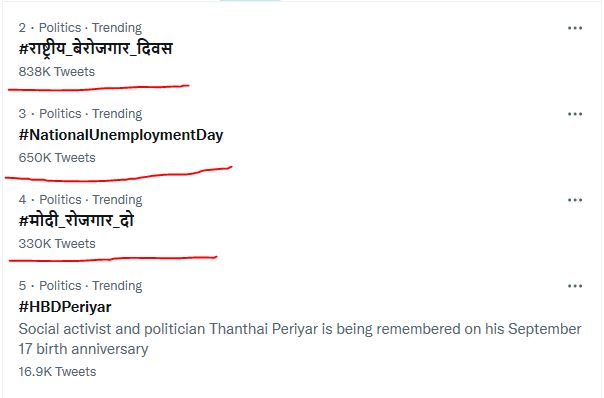Open three-dot menu for #मोदी_रोजगार_दो trend
Image resolution: width=604 pixels, height=398 pixels.
[x=575, y=200]
